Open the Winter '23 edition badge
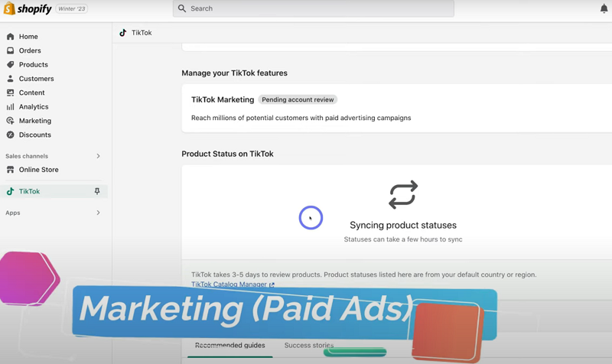The image size is (612, 364). click(x=72, y=8)
